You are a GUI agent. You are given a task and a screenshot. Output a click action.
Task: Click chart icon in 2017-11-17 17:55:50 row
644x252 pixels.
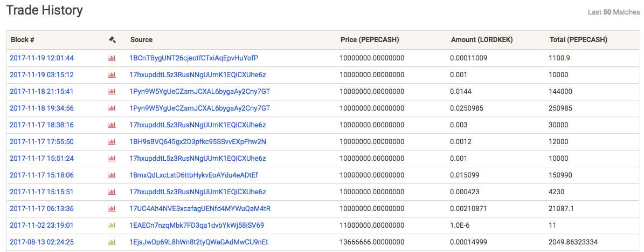[112, 142]
